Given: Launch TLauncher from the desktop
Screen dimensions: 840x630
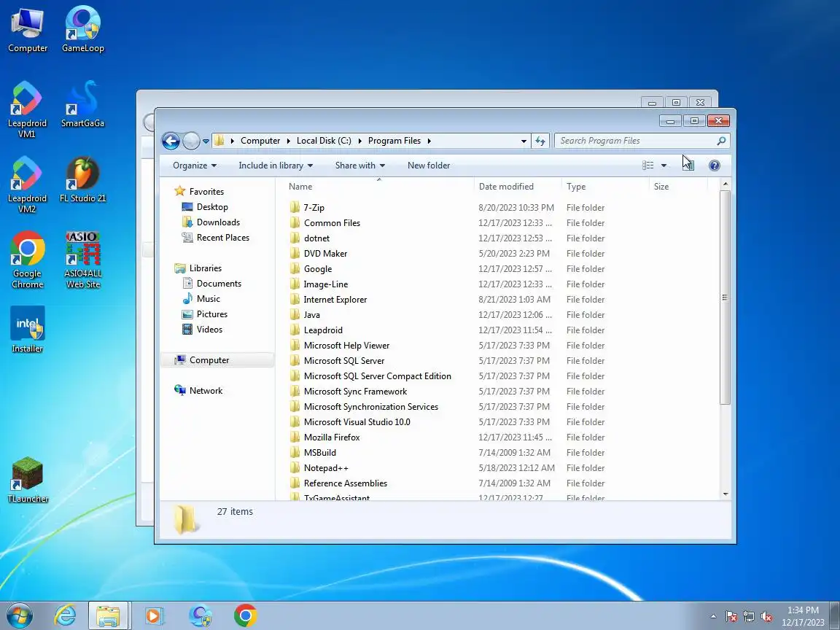Looking at the screenshot, I should (x=27, y=480).
